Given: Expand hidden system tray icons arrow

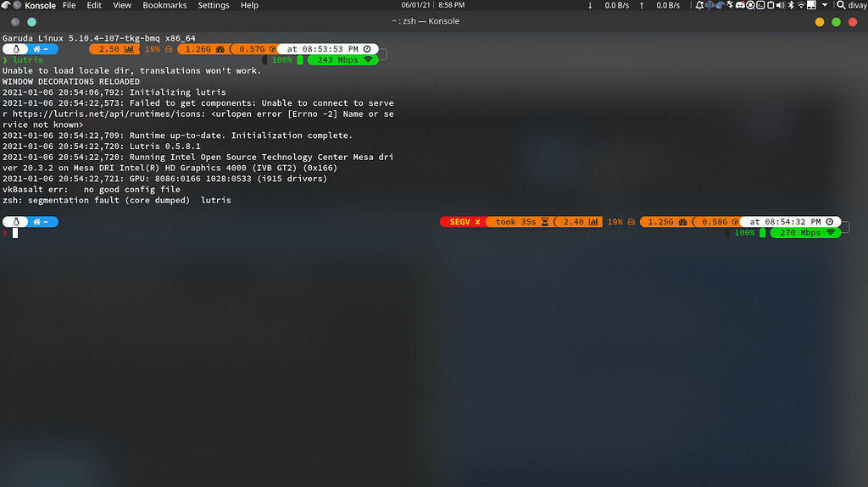Looking at the screenshot, I should pyautogui.click(x=825, y=5).
